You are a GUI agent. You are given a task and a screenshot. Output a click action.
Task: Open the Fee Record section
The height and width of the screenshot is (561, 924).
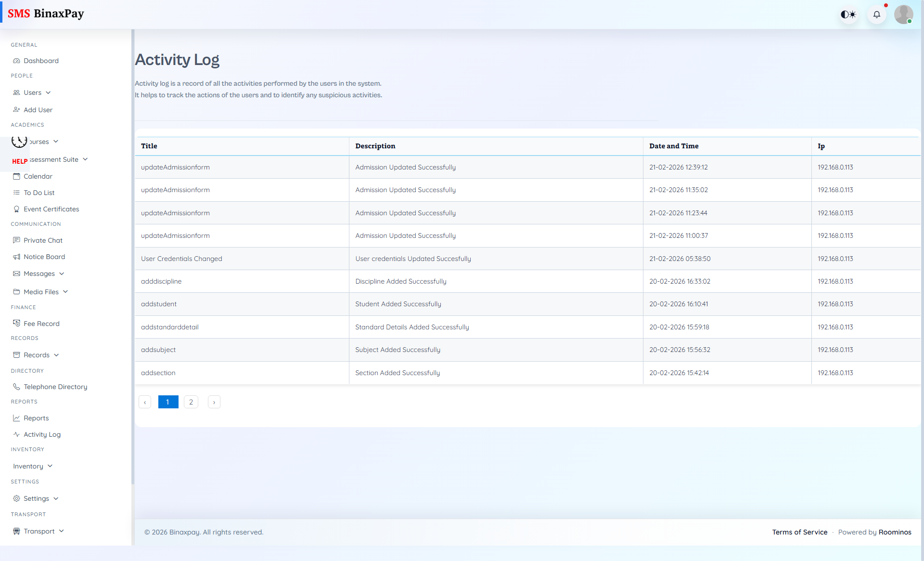[x=42, y=323]
